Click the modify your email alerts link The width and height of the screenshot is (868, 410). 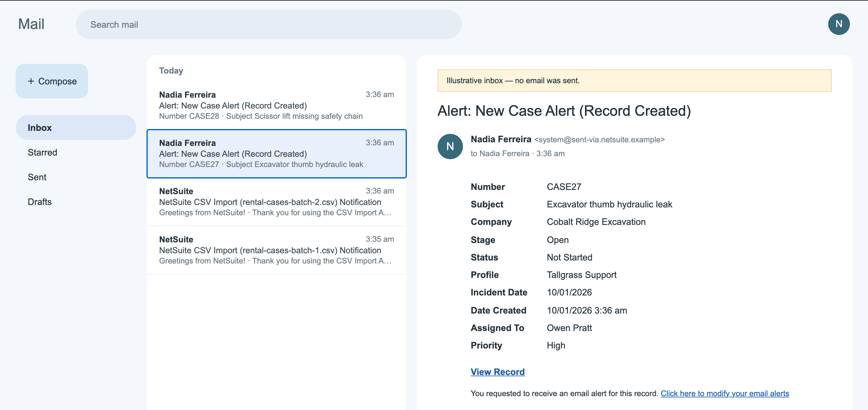(725, 393)
